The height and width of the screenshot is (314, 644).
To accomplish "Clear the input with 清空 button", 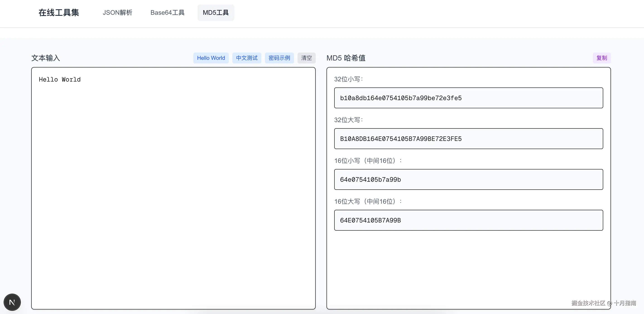I will click(306, 58).
